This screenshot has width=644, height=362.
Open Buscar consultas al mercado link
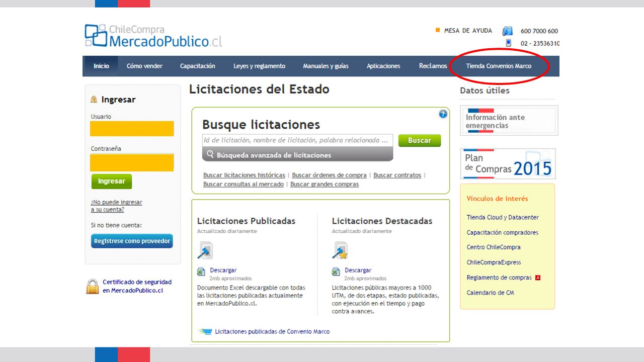(244, 184)
